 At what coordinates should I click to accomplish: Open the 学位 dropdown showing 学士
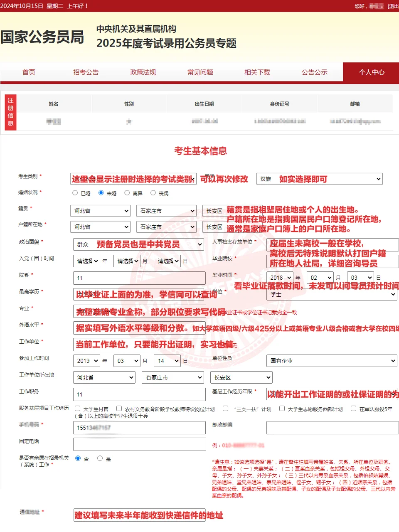332,294
